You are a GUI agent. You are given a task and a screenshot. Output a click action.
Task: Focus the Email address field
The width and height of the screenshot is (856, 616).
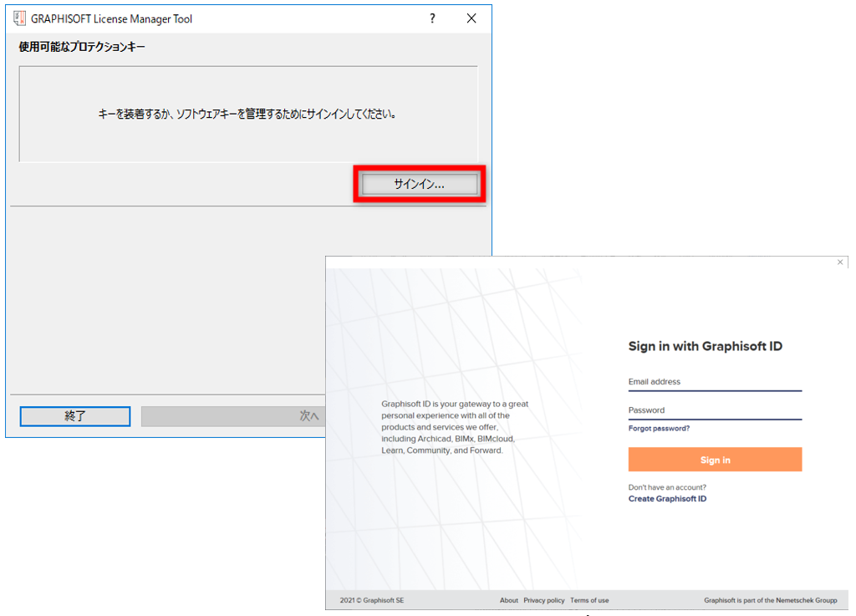[x=715, y=383]
